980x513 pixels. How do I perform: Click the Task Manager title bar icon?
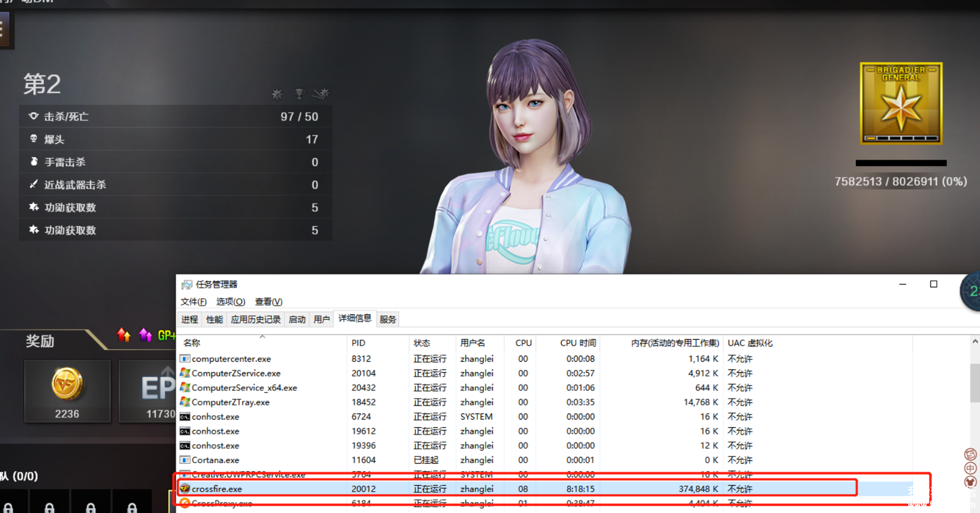coord(187,284)
